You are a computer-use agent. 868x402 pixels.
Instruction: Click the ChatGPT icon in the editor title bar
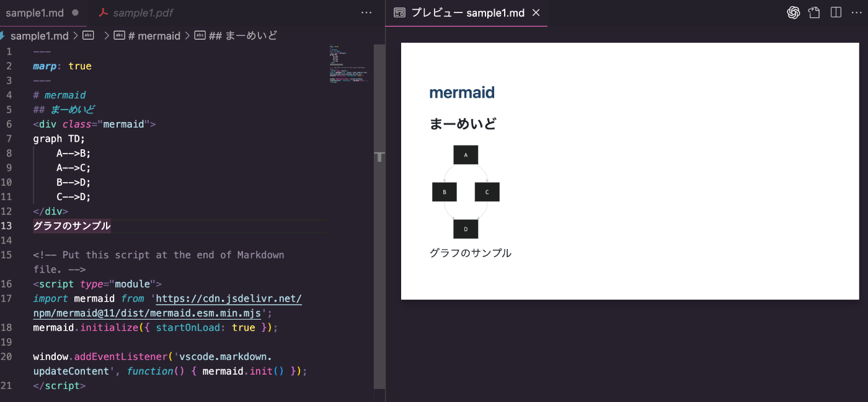[x=794, y=12]
